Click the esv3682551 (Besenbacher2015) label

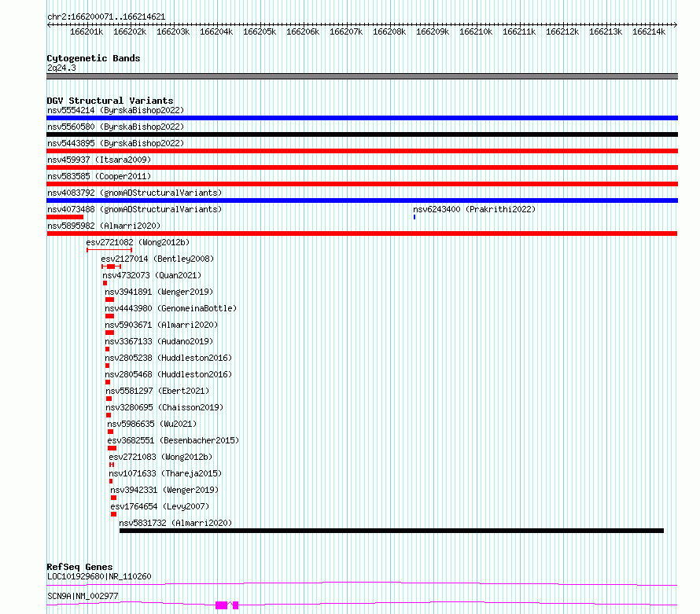(x=173, y=440)
